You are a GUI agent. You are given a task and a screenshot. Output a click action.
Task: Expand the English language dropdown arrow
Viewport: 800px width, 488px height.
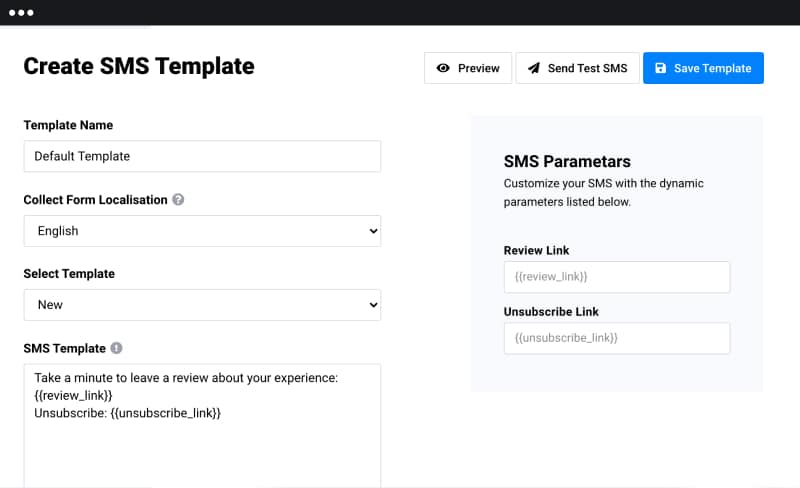pyautogui.click(x=373, y=231)
